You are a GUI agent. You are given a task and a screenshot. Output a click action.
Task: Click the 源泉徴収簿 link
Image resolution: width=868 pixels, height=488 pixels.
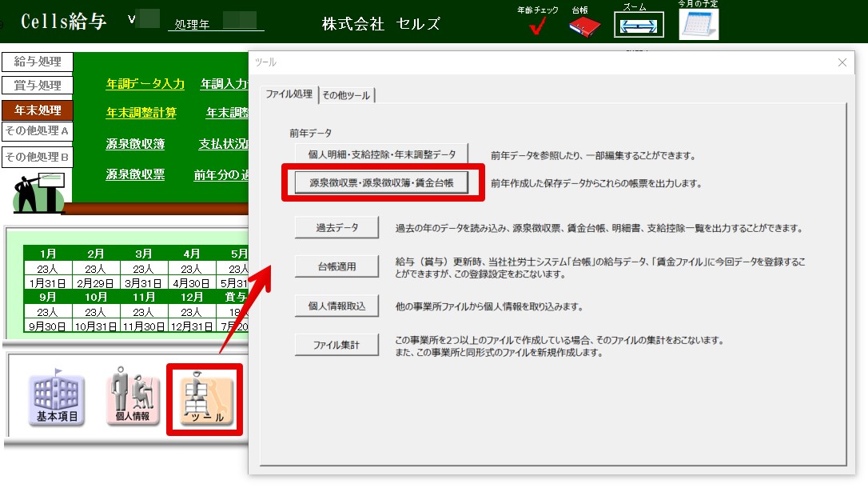(135, 144)
